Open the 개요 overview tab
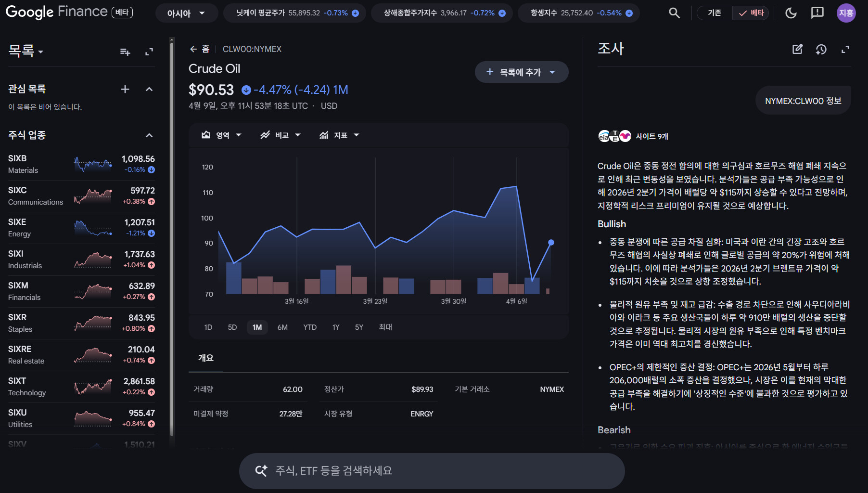Screen dimensions: 868x493 pos(206,358)
